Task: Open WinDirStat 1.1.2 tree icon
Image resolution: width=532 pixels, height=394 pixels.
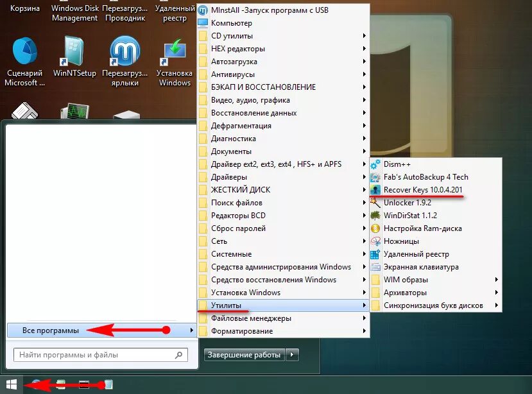Action: pos(375,216)
